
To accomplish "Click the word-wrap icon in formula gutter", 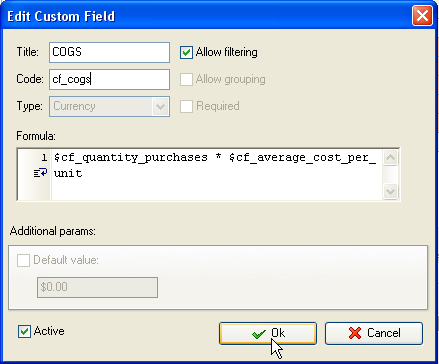I will click(40, 173).
